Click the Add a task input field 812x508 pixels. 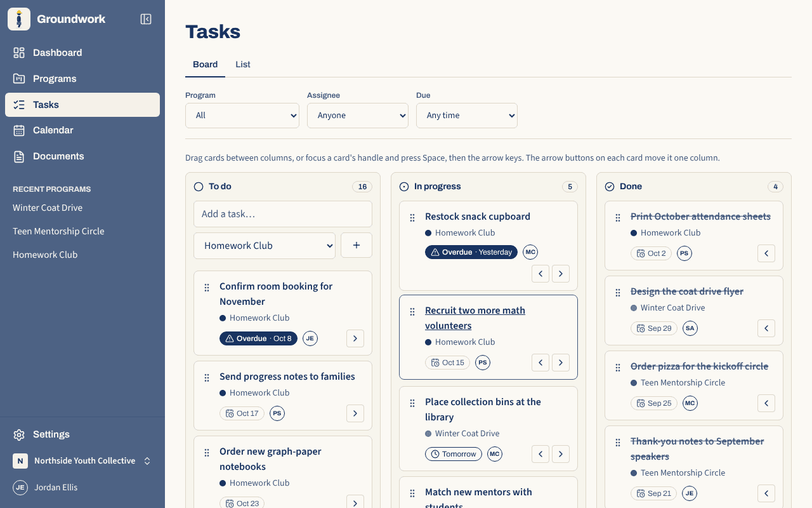coord(283,214)
